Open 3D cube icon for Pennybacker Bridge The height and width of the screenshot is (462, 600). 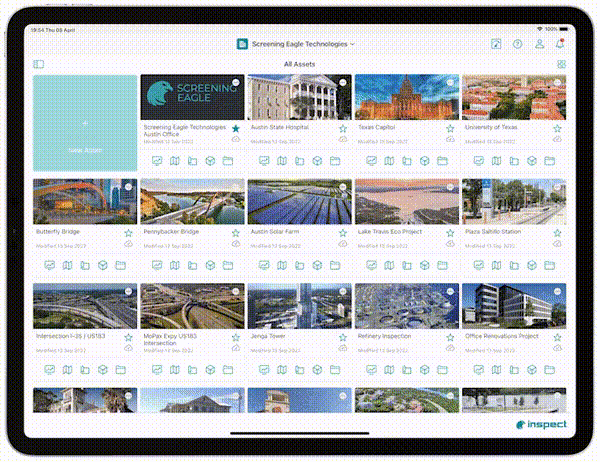pos(210,265)
